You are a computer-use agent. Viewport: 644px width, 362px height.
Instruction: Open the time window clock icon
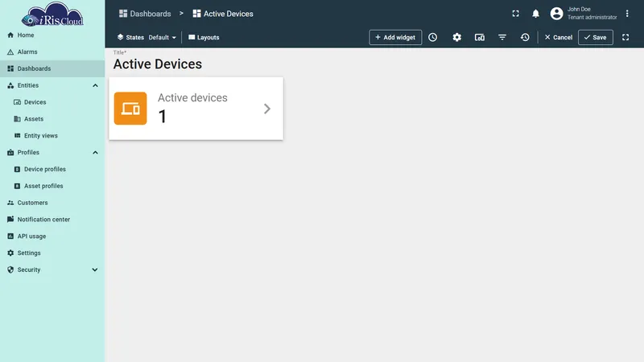(433, 37)
